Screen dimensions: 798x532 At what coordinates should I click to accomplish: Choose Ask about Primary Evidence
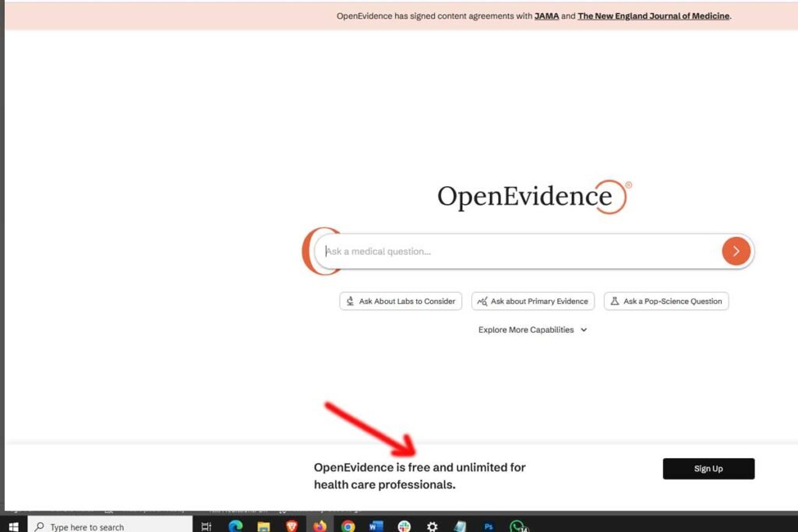(x=533, y=301)
